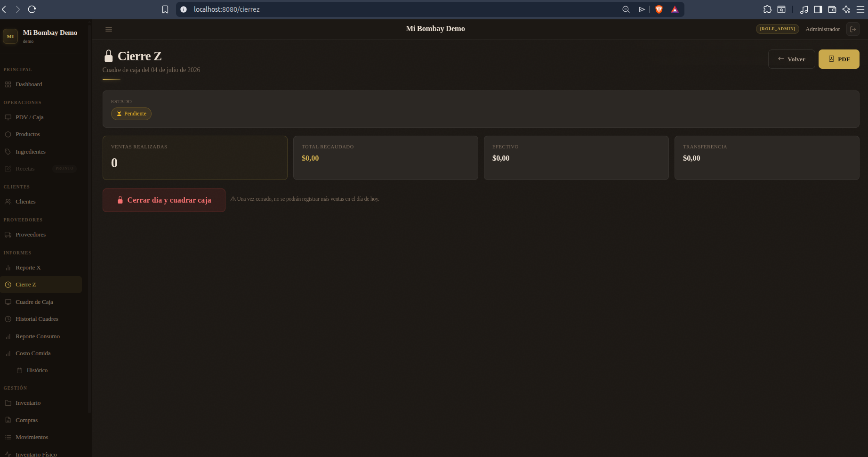Export report with PDF button
868x457 pixels.
point(839,59)
